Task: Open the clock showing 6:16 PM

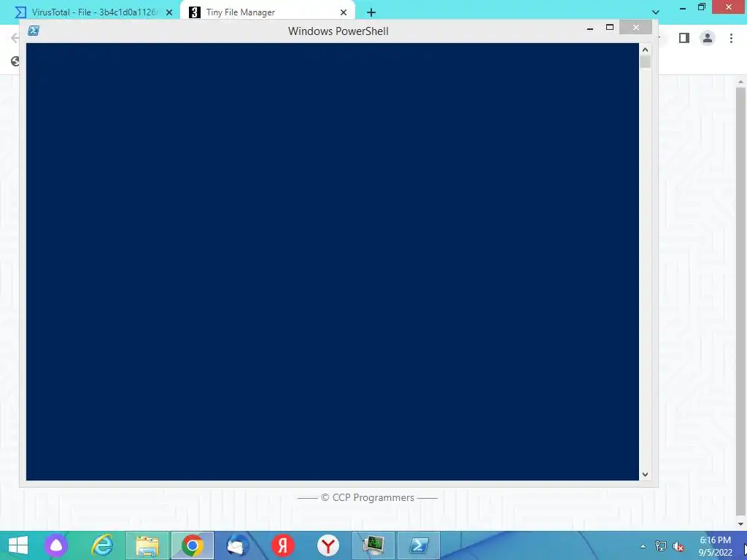Action: point(715,546)
